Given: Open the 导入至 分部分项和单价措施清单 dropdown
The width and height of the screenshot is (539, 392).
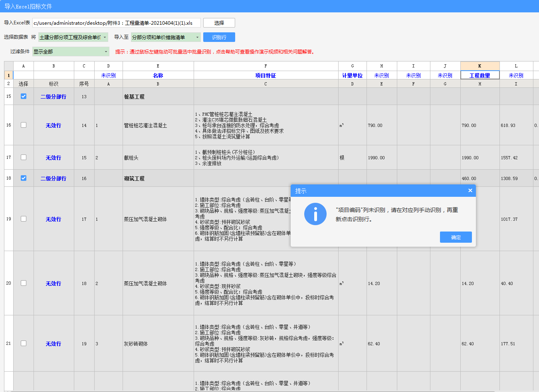Looking at the screenshot, I should [x=166, y=37].
